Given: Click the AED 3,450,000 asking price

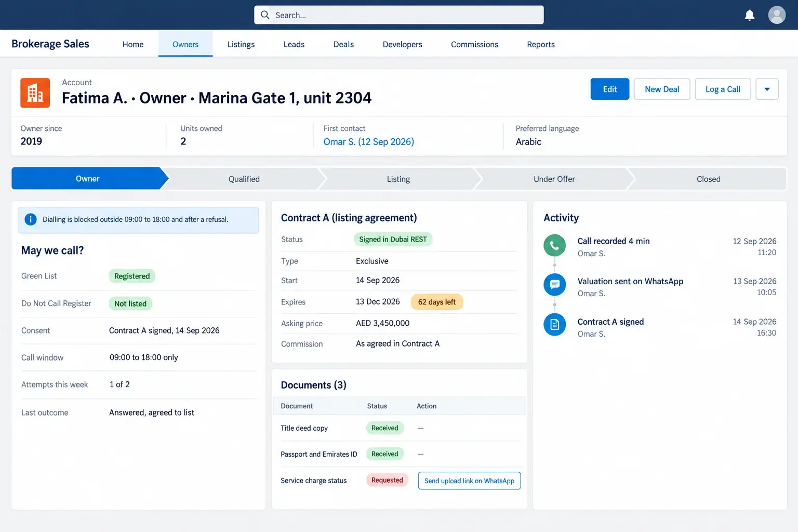Looking at the screenshot, I should 383,323.
